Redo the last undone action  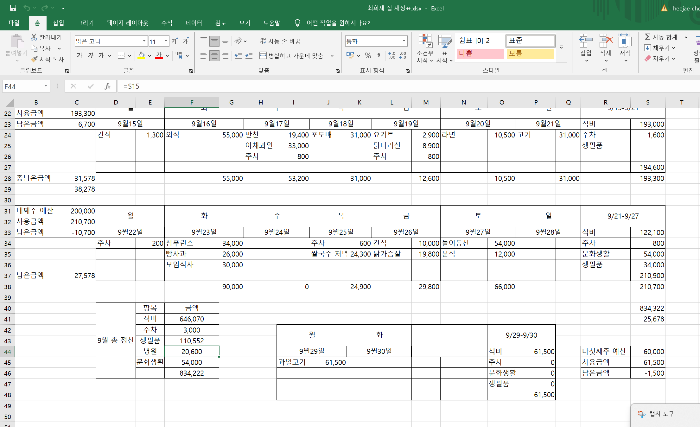pyautogui.click(x=45, y=8)
